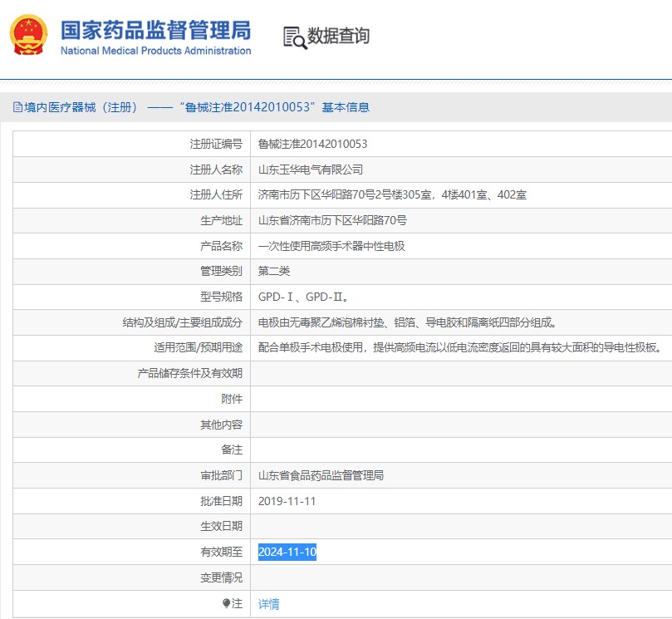Click the product name 一次性使用高频手术器中性电极
This screenshot has height=619, width=672.
click(331, 246)
